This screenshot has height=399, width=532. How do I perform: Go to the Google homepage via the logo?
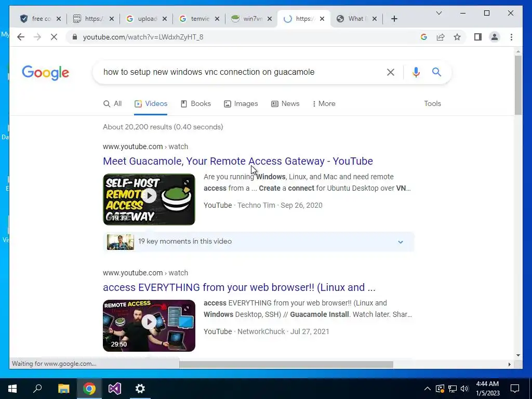click(x=46, y=73)
